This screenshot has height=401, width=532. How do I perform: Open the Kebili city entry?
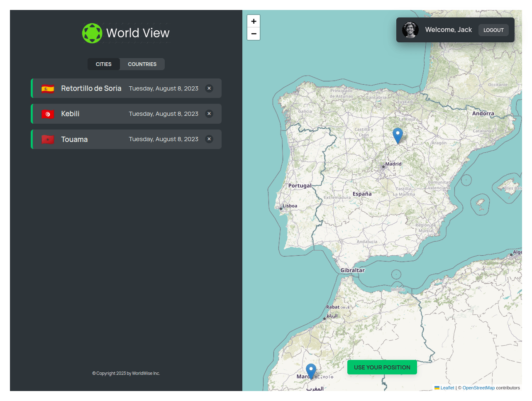coord(70,114)
